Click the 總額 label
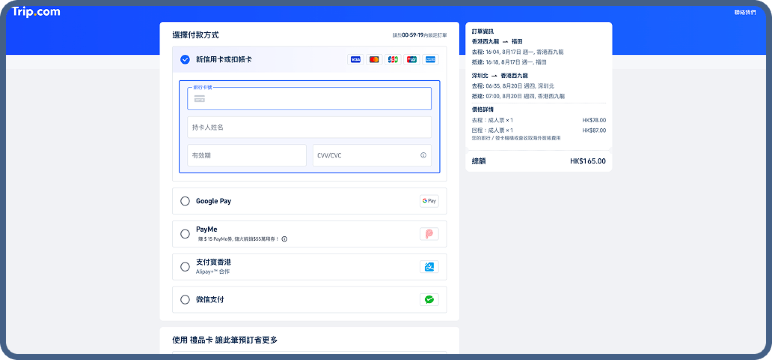Viewport: 772px width, 360px height. 479,161
